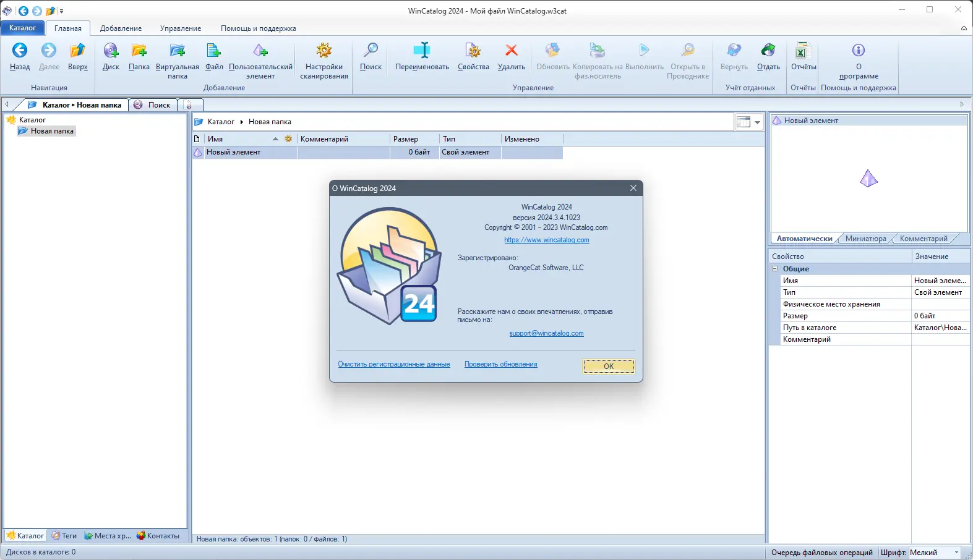Screen dimensions: 973x560
Task: Switch to the Теги bottom tab
Action: (64, 536)
